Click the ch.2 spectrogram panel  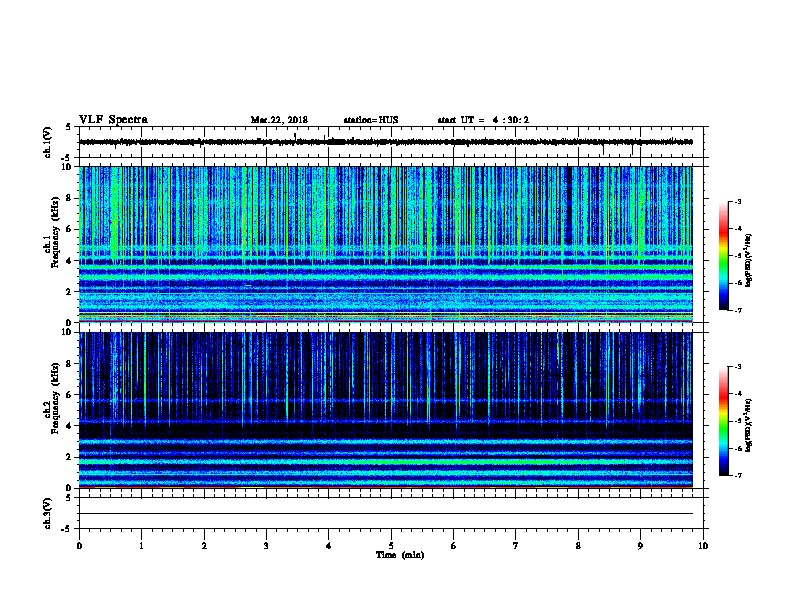point(386,410)
